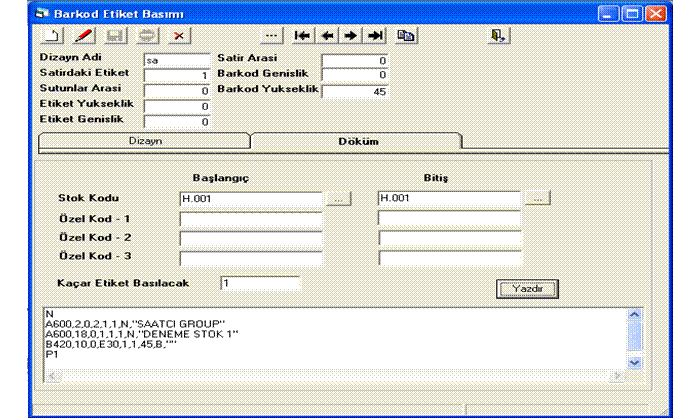Screen dimensions: 673x418
Task: Open the toolbar ellipsis lookup button
Action: click(x=270, y=36)
